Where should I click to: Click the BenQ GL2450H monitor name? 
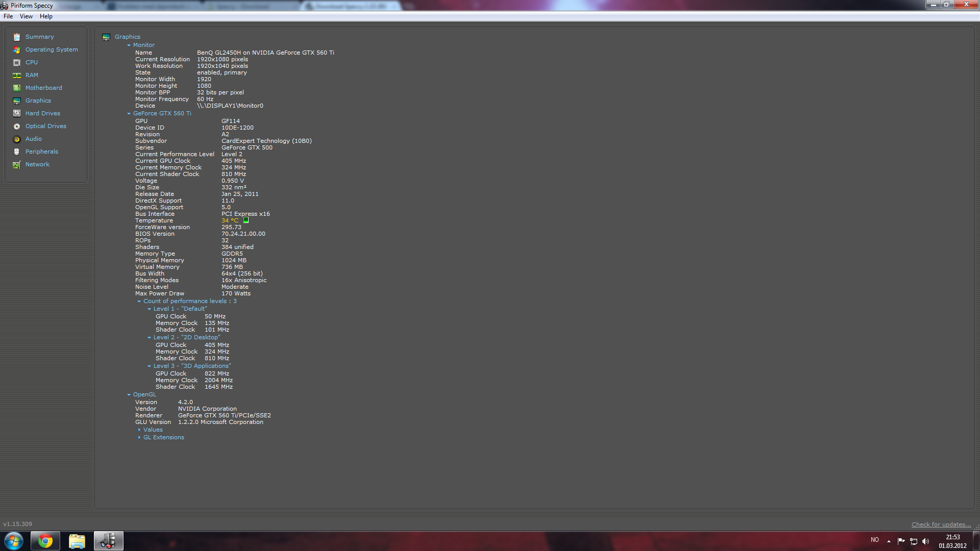(265, 53)
